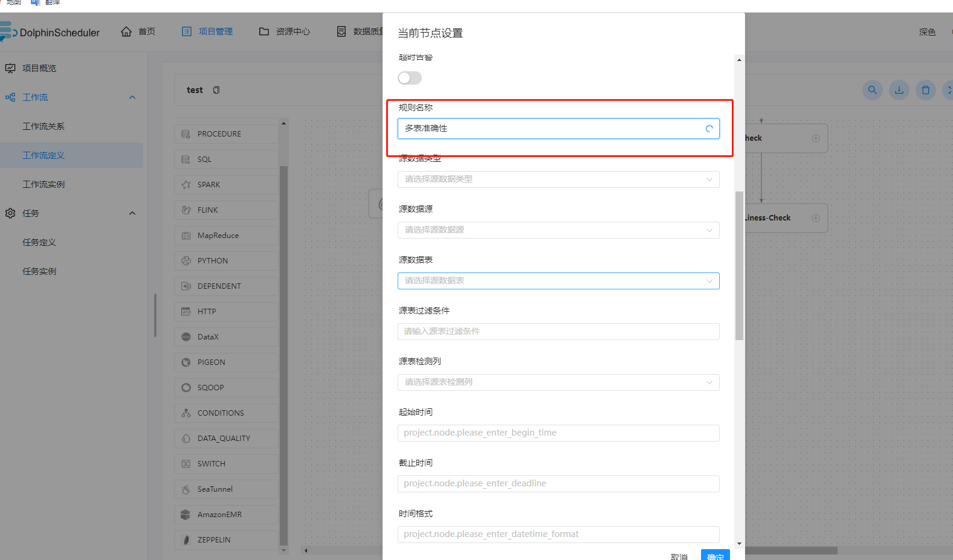This screenshot has width=953, height=560.
Task: Click the plus icon on iness-Check node
Action: coord(816,218)
